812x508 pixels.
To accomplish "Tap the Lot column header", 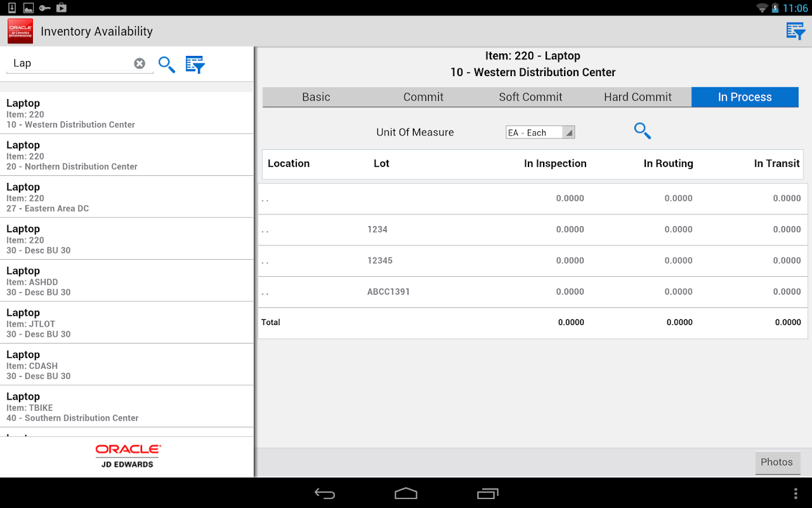I will 381,164.
